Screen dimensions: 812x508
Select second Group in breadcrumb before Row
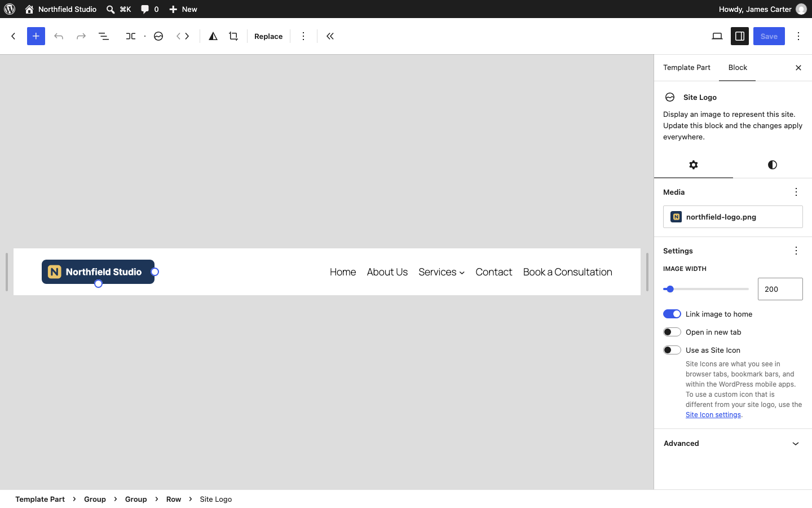(x=136, y=499)
